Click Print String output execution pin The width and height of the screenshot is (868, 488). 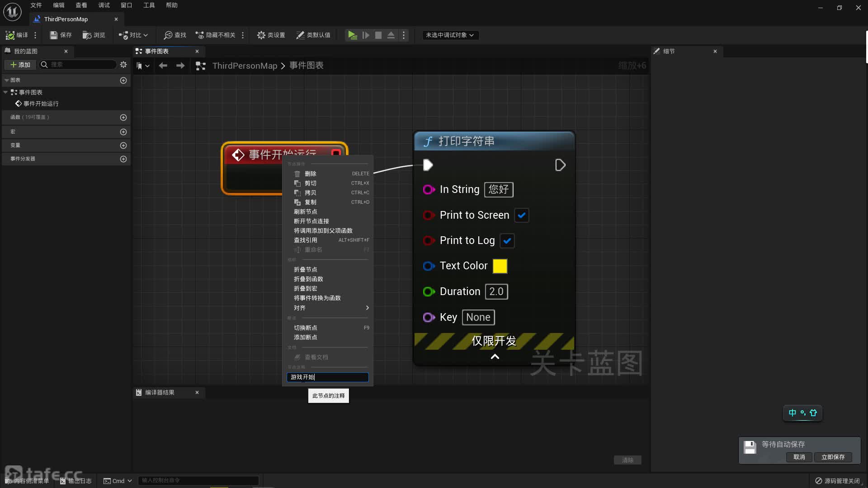point(560,165)
